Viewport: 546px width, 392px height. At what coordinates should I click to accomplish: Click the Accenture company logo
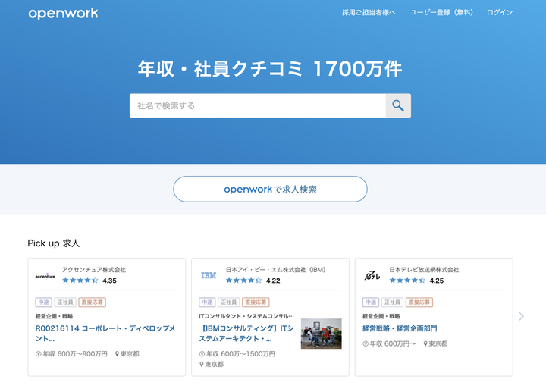coord(45,276)
